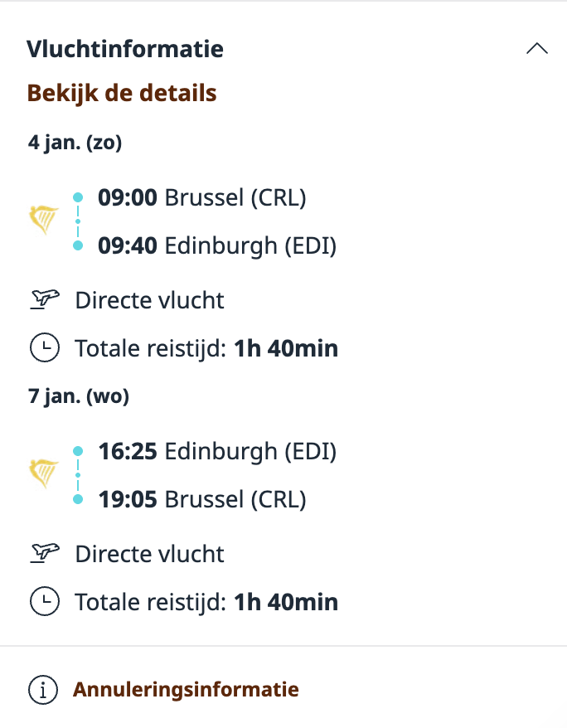Viewport: 567px width, 728px height.
Task: Click the 7 jan. (wo) date label
Action: (78, 396)
